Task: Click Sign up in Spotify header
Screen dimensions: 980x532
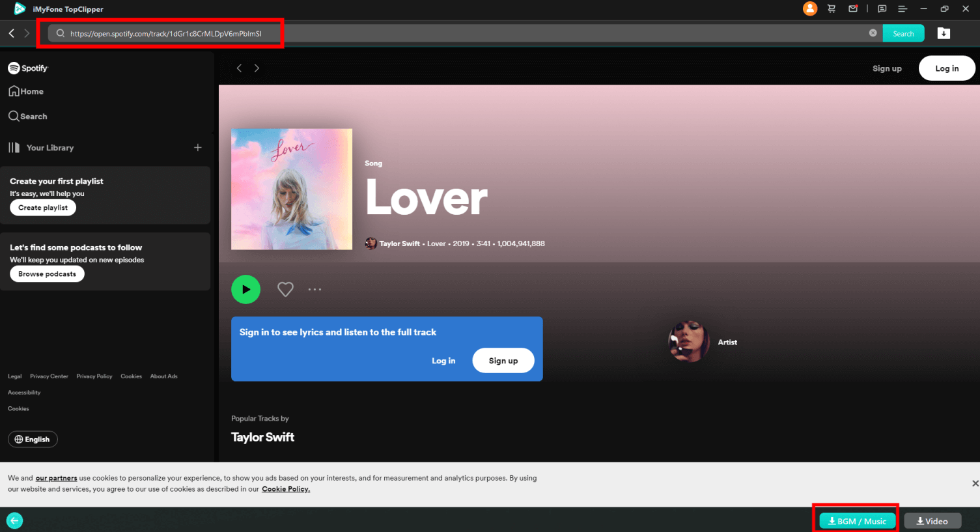Action: coord(887,68)
